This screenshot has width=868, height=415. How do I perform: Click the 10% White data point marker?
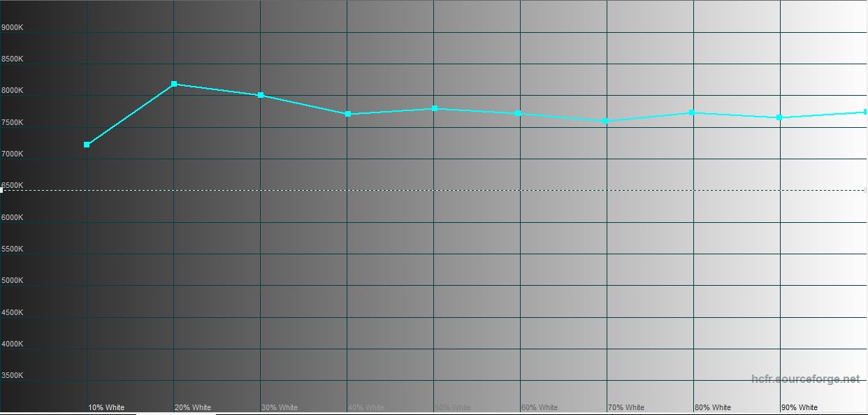87,145
